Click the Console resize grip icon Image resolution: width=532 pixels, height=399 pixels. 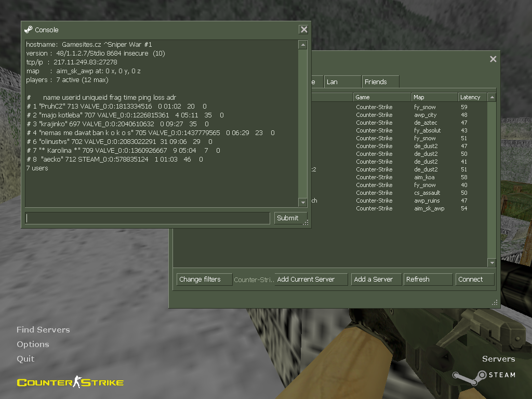tap(305, 222)
